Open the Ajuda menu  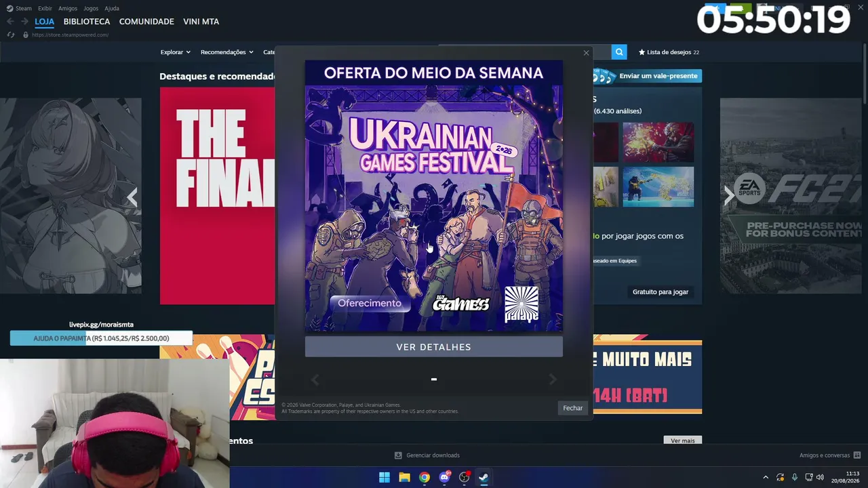pos(112,8)
